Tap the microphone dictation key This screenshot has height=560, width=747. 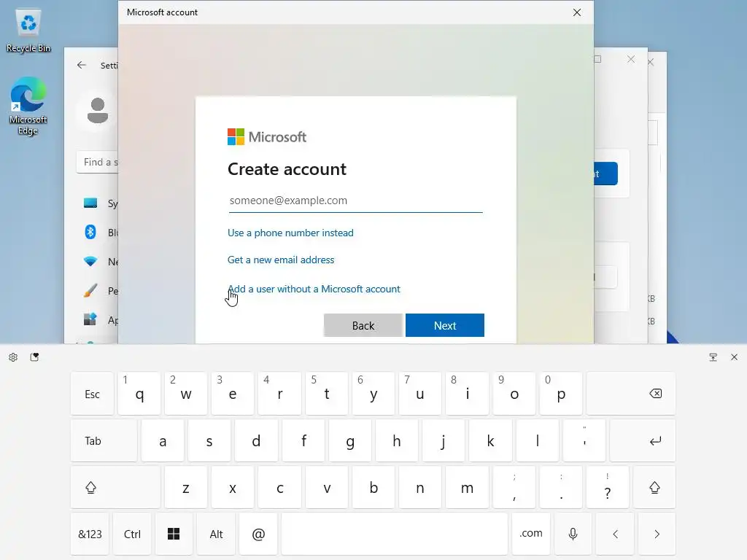click(573, 534)
